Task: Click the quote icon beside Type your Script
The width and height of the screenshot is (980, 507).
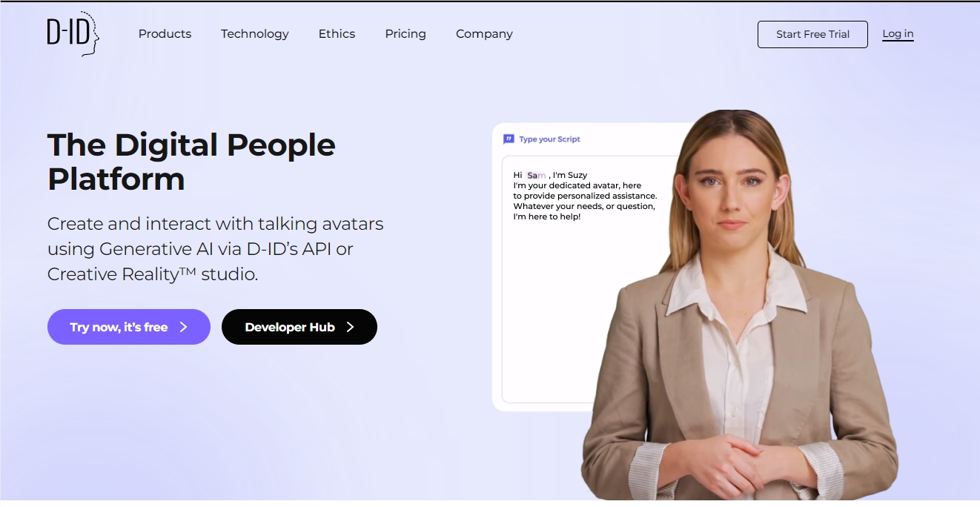Action: 509,139
